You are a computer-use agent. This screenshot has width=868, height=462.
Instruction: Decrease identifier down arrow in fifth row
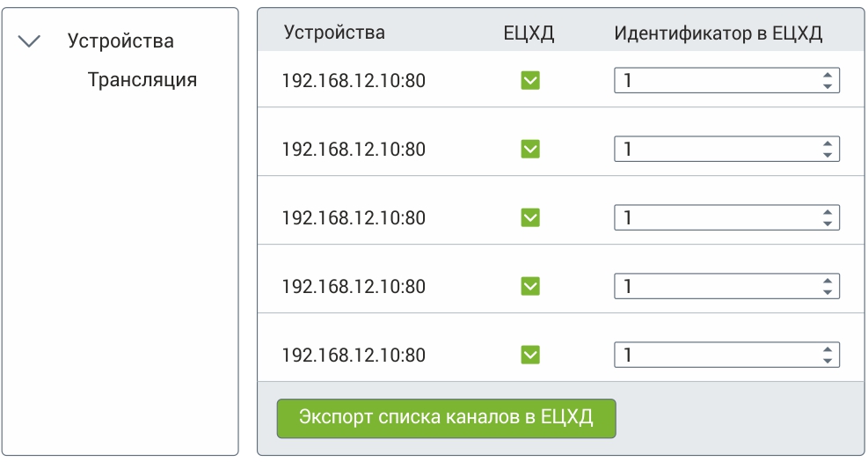[x=827, y=361]
